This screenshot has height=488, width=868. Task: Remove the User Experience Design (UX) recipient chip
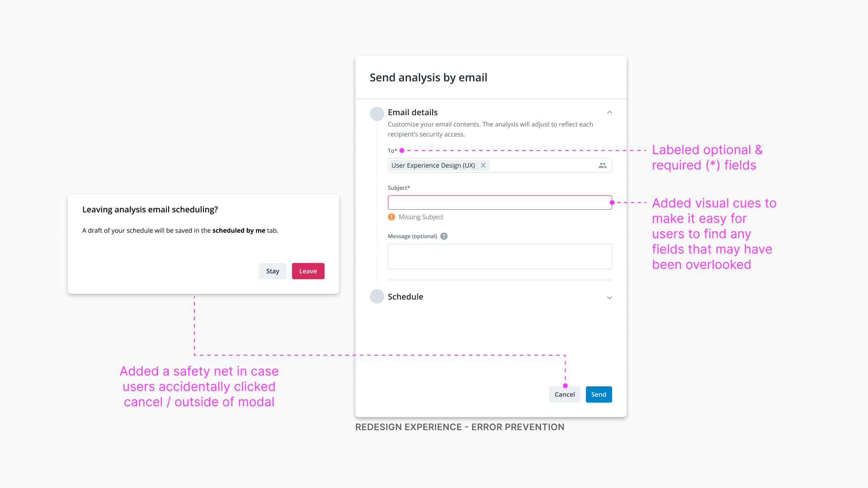coord(483,165)
